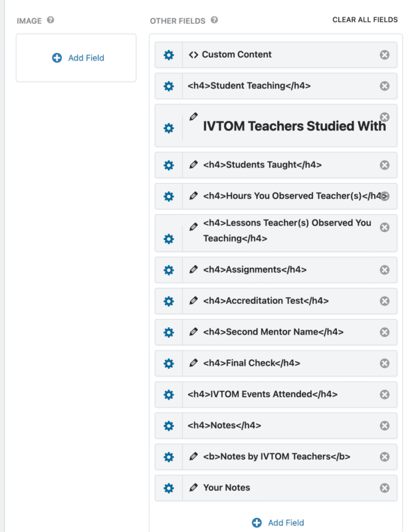The image size is (414, 532).
Task: Open gear settings for Student Teaching field
Action: click(x=169, y=86)
